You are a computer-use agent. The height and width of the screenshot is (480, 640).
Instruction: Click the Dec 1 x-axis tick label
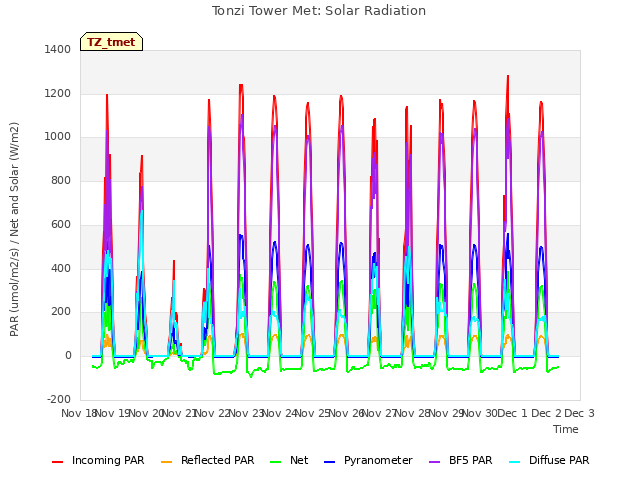513,413
